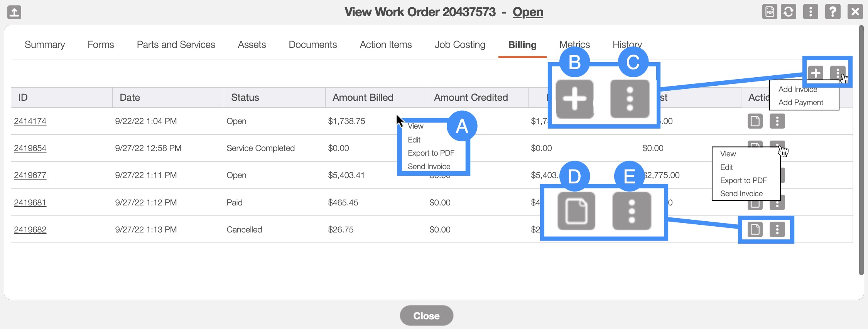Open the help question mark icon
868x329 pixels.
[x=833, y=12]
